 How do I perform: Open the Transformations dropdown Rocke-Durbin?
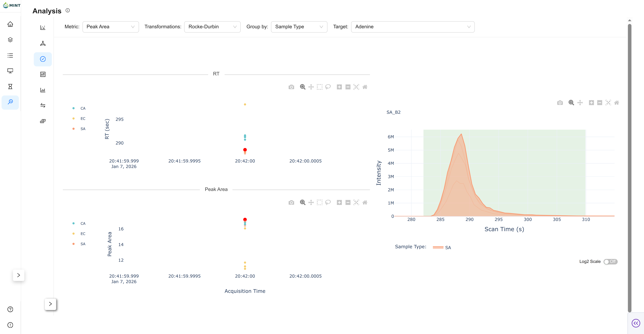(212, 27)
